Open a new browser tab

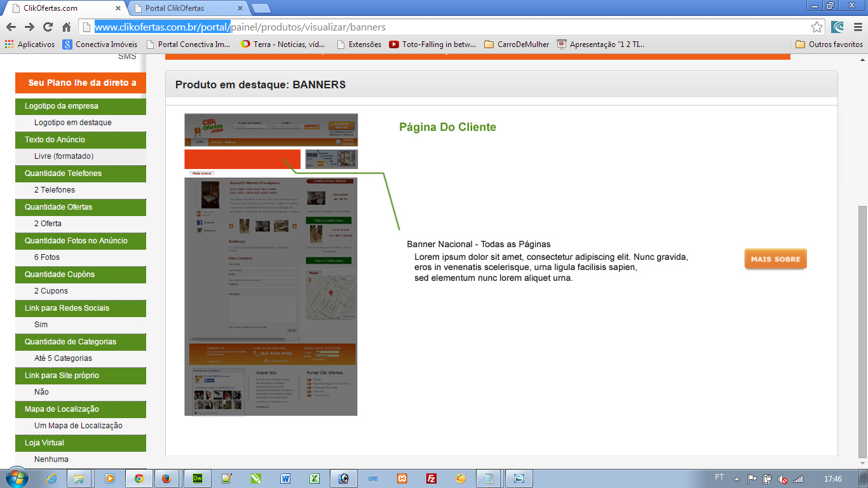[261, 8]
